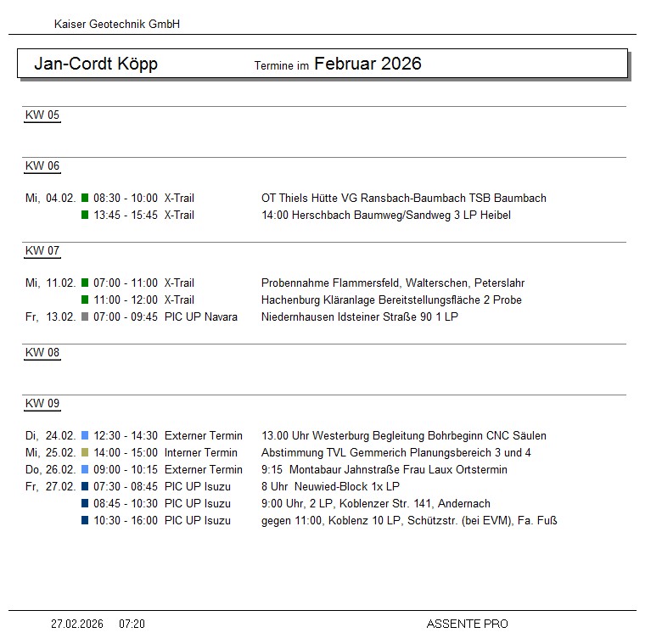Select the empty KW 08 week heading
This screenshot has width=662, height=644.
click(42, 353)
